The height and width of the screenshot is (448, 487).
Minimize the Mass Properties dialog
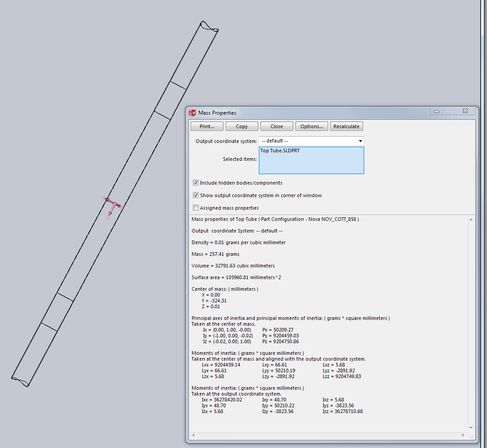tap(436, 111)
